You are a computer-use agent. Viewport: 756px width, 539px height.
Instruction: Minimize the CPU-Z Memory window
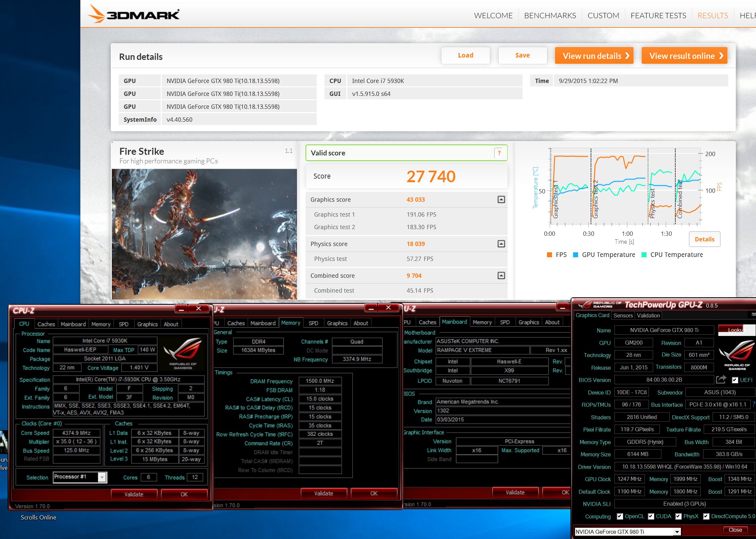[371, 308]
